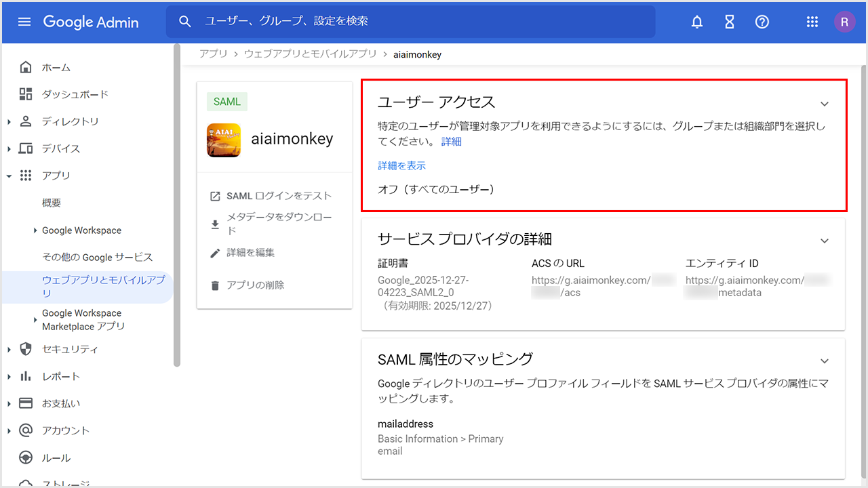This screenshot has height=488, width=868.
Task: Open the help question mark icon
Action: coord(762,22)
